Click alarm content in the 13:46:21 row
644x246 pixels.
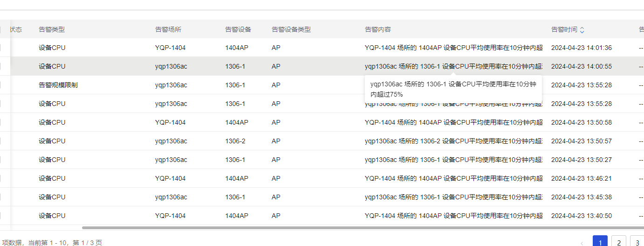coord(453,178)
